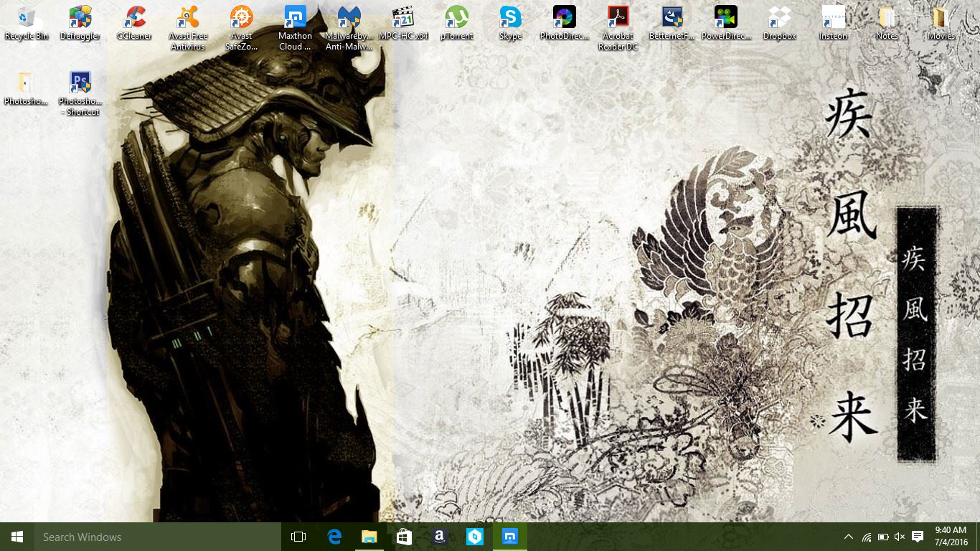Select the Skype desktop shortcut
Screen dimensions: 980x551
[x=510, y=23]
